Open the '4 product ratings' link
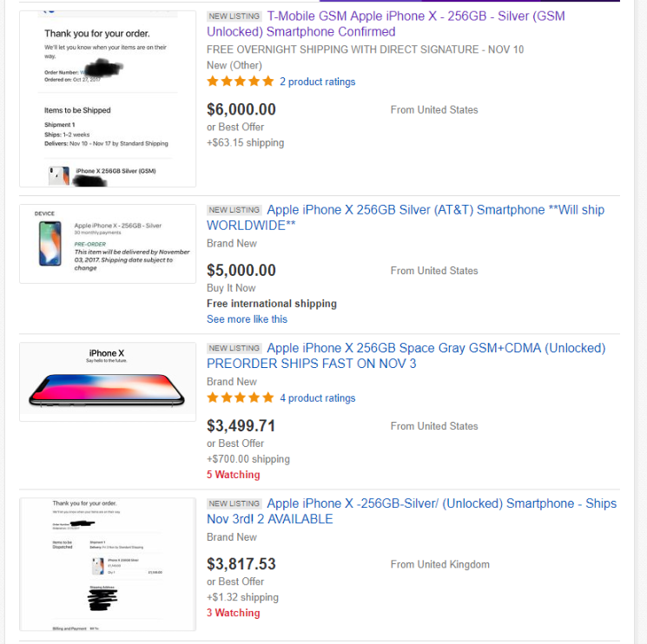Viewport: 647px width, 644px height. click(317, 398)
